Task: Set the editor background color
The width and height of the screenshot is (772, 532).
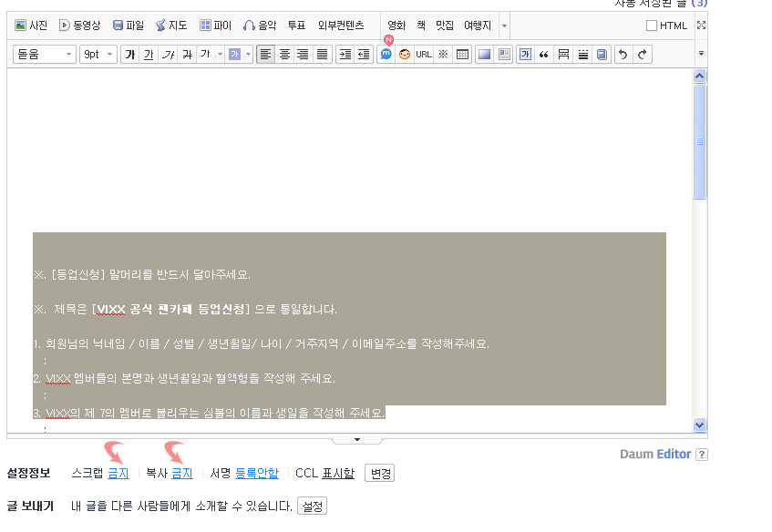Action: (x=485, y=54)
